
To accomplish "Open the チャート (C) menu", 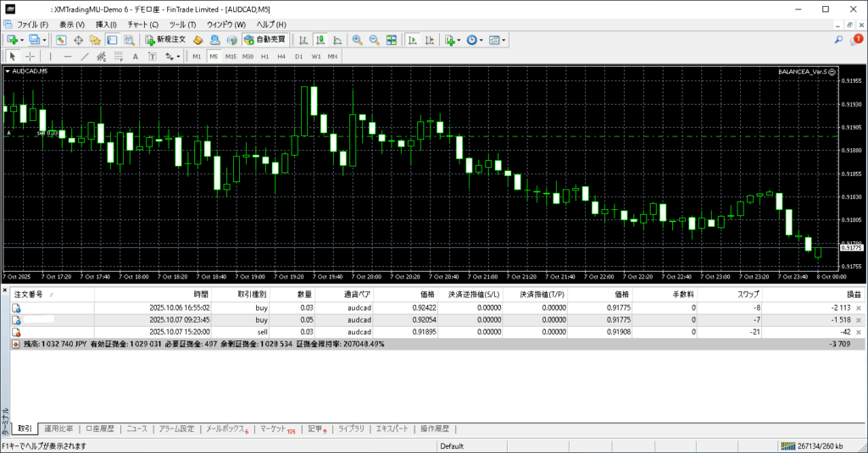I will (x=142, y=25).
